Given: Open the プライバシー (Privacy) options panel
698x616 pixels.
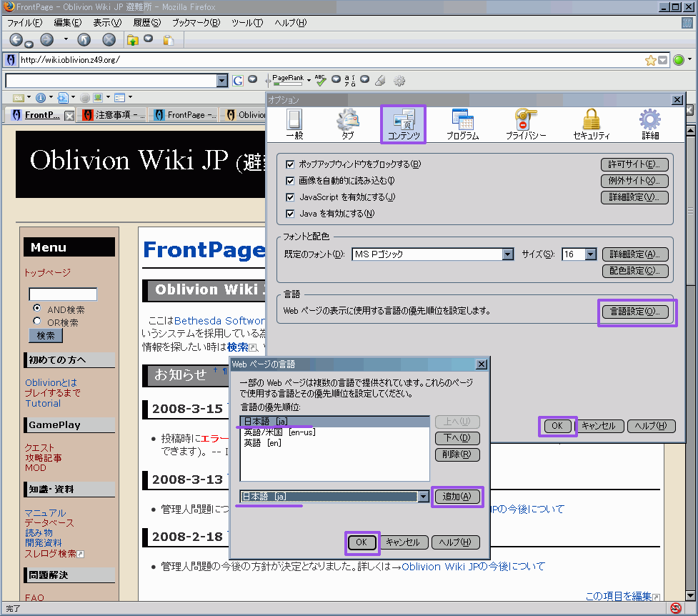Looking at the screenshot, I should (526, 124).
